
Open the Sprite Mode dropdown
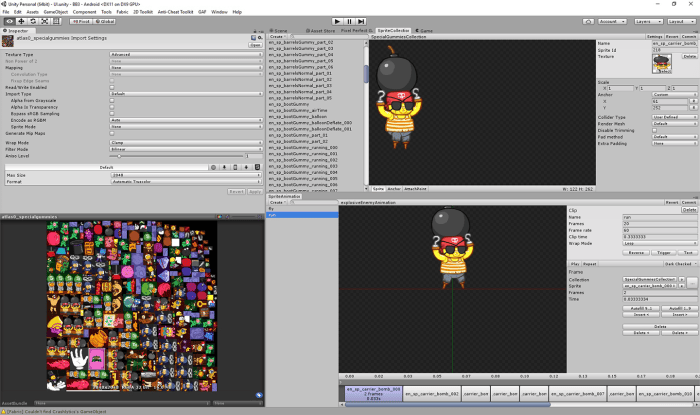(186, 127)
